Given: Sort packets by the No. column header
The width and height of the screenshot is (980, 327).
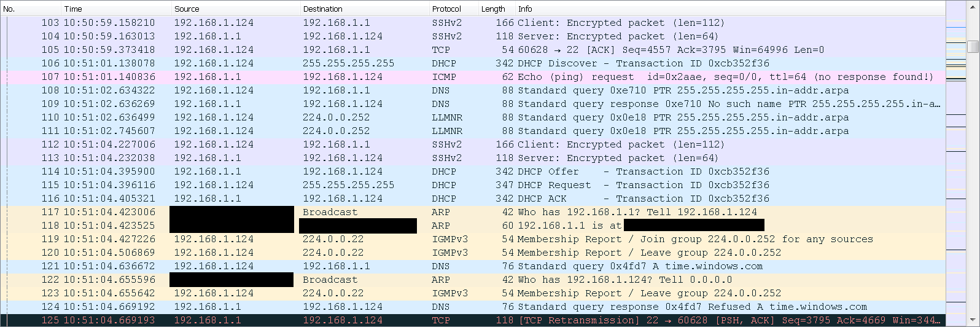Looking at the screenshot, I should (31, 9).
